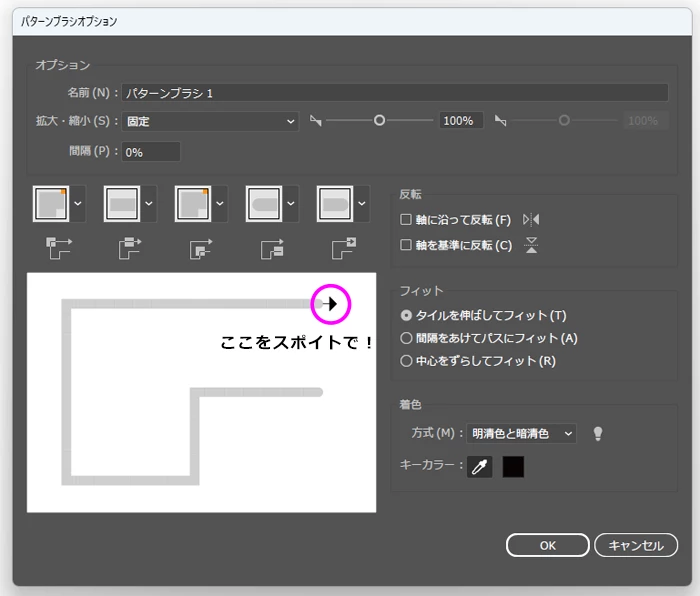This screenshot has width=700, height=596.
Task: Open the 拡大・縮小 固定 dropdown
Action: (210, 121)
